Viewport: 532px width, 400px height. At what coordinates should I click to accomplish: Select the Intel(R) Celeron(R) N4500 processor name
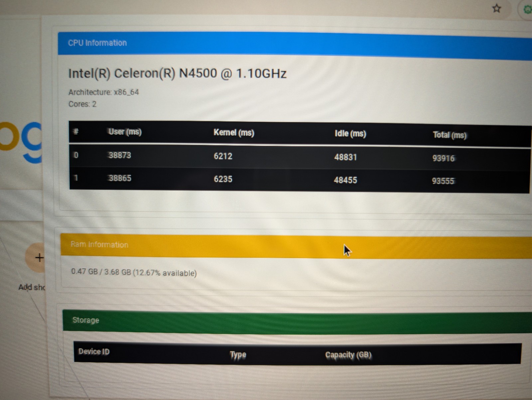[177, 73]
